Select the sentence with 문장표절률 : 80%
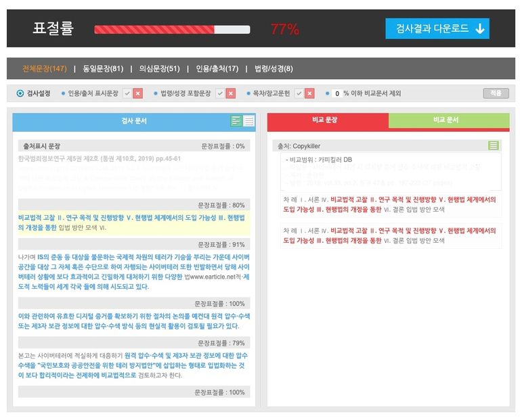The width and height of the screenshot is (520, 420). click(134, 223)
